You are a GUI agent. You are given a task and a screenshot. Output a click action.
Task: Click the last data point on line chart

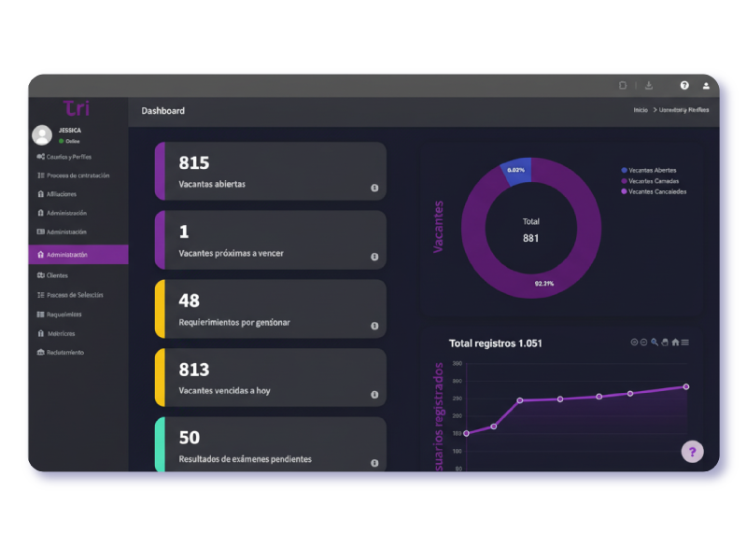tap(686, 386)
